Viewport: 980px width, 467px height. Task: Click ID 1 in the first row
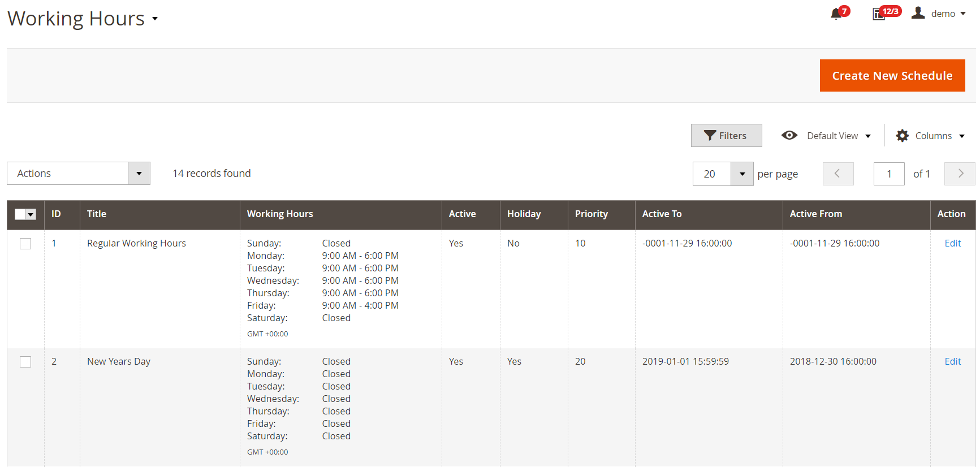coord(54,243)
